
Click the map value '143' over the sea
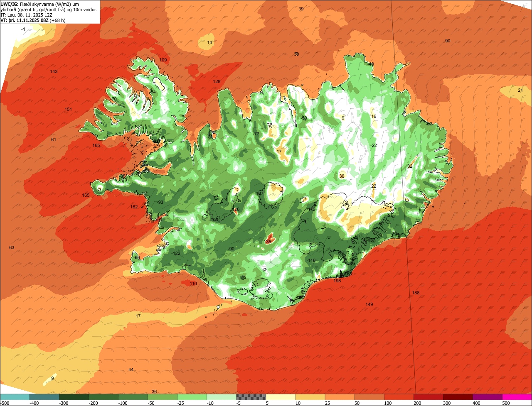[54, 72]
